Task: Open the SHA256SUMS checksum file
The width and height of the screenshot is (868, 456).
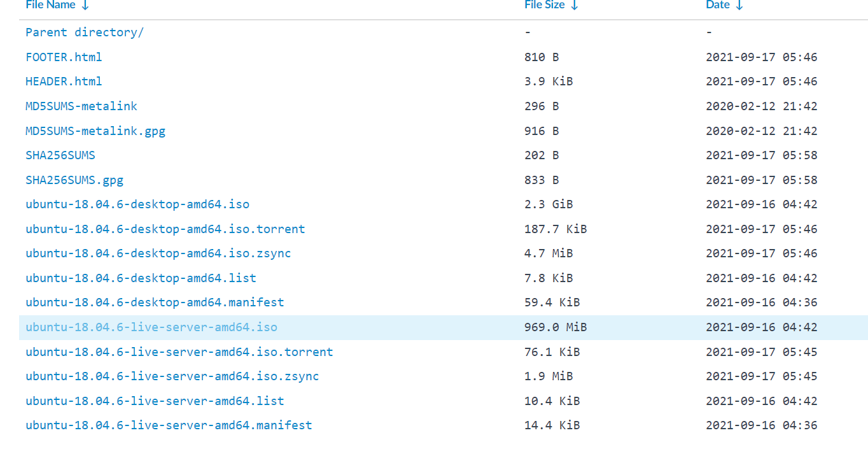Action: point(60,155)
